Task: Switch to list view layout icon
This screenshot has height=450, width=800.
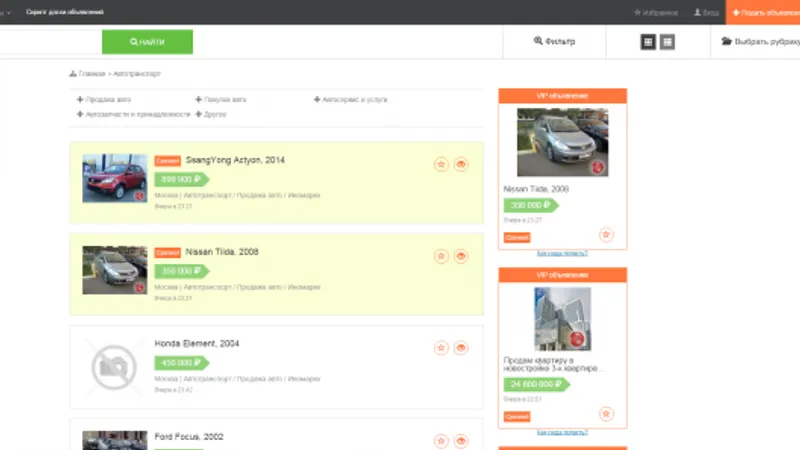Action: [667, 42]
